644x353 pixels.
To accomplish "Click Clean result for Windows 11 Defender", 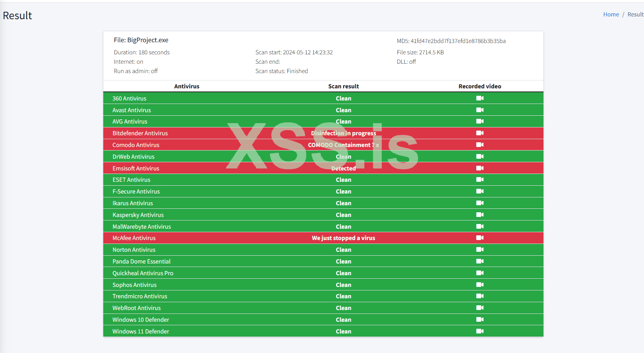I will point(344,331).
